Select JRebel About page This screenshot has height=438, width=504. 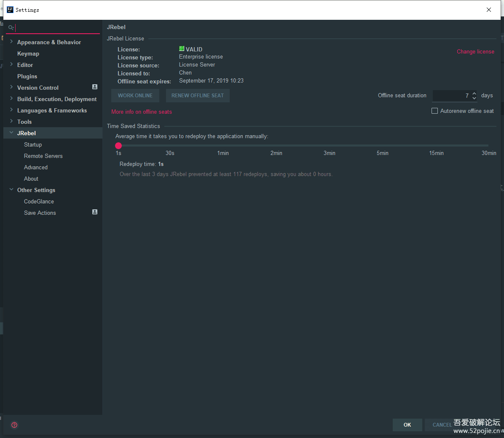[31, 179]
